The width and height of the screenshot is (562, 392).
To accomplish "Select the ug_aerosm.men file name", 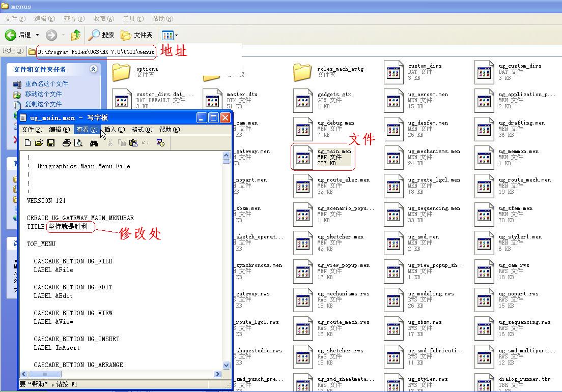I will pos(428,95).
